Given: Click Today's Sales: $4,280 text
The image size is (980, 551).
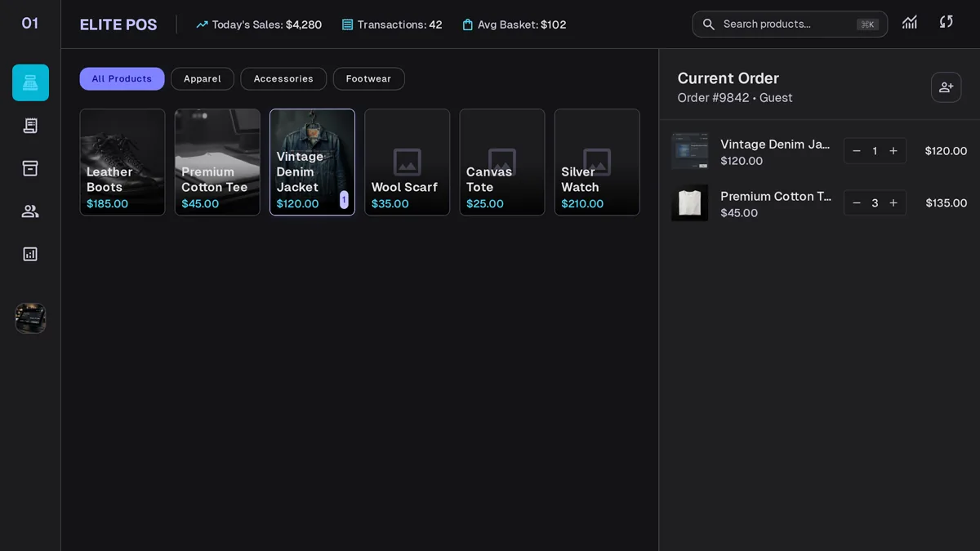Looking at the screenshot, I should (267, 24).
